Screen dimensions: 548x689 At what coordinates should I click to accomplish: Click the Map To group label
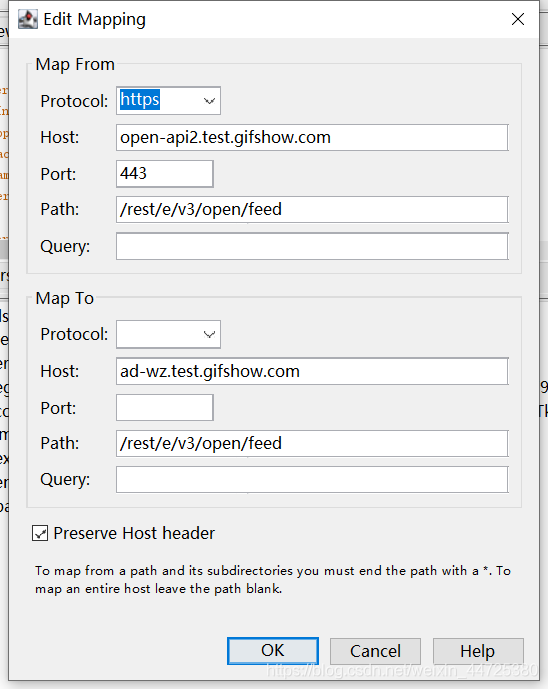tap(65, 298)
